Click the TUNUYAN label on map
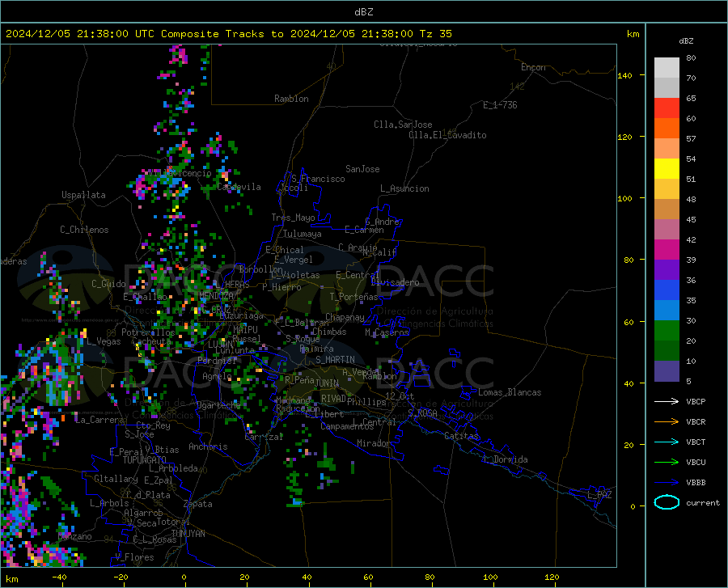The image size is (728, 588). pos(188,534)
